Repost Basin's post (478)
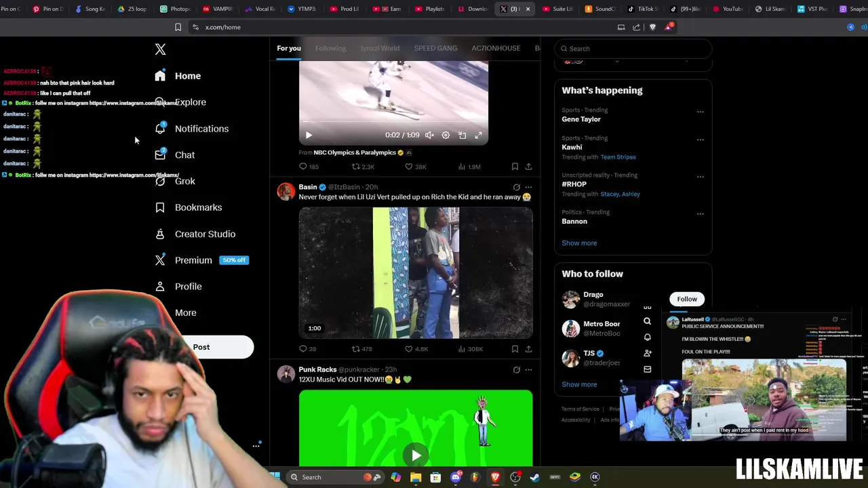 point(361,349)
